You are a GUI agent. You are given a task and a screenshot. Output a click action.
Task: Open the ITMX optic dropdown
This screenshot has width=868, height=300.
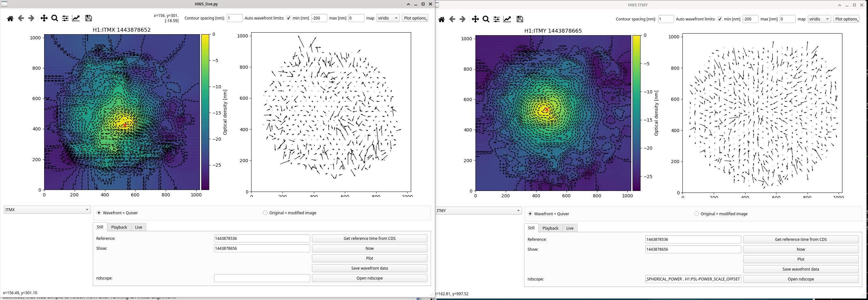(x=47, y=210)
